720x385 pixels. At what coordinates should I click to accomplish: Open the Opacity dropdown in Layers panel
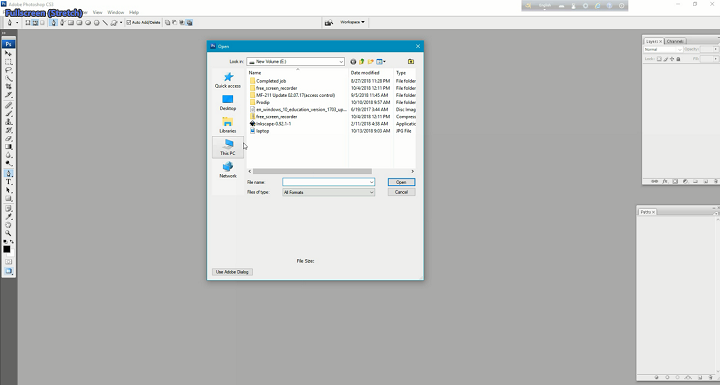pos(715,49)
